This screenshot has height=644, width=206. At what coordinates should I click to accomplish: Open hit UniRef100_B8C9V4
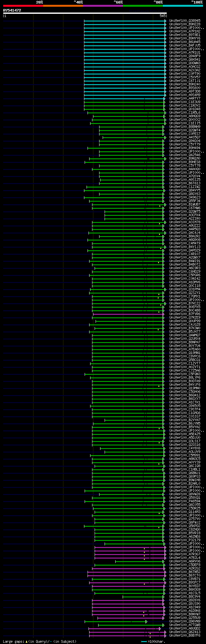[185, 597]
